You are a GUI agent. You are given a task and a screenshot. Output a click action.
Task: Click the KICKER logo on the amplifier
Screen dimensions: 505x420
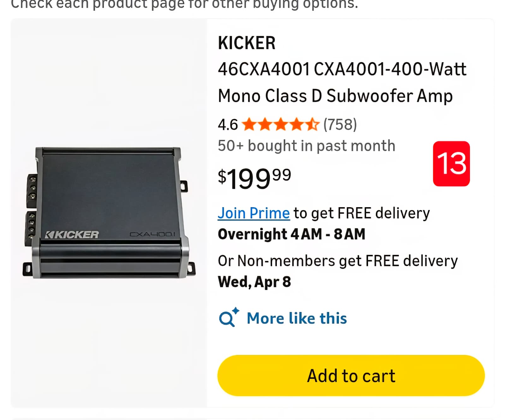(72, 235)
